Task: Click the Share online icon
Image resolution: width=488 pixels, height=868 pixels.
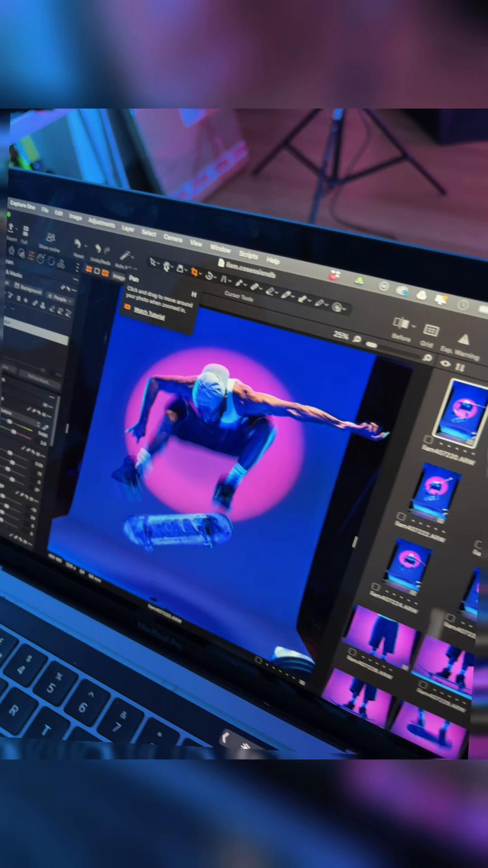Action: pyautogui.click(x=51, y=238)
